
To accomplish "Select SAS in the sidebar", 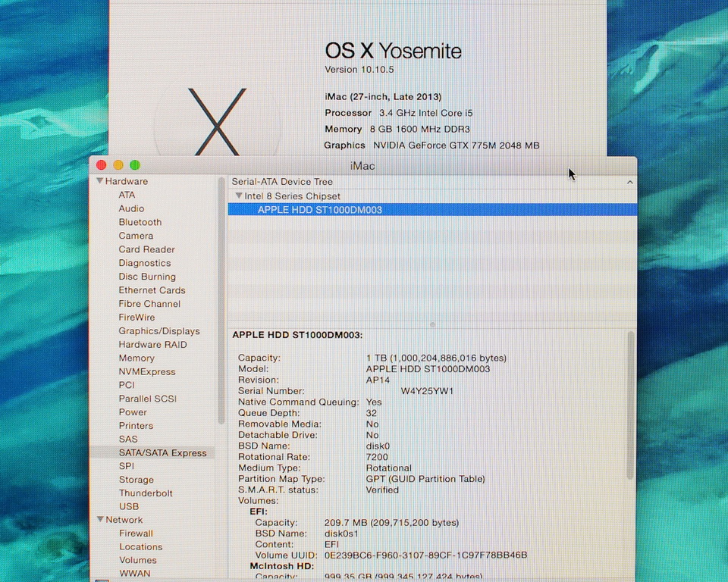I will click(128, 439).
